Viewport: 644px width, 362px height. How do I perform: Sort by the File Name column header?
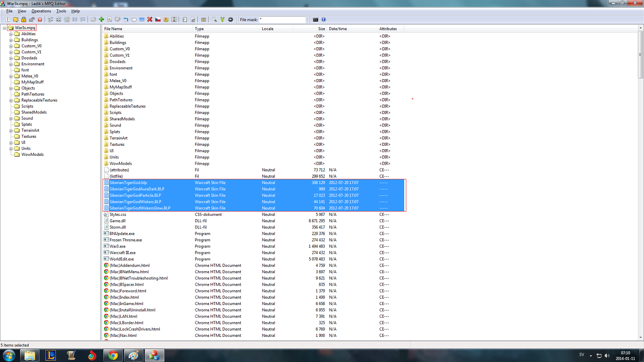pos(148,29)
